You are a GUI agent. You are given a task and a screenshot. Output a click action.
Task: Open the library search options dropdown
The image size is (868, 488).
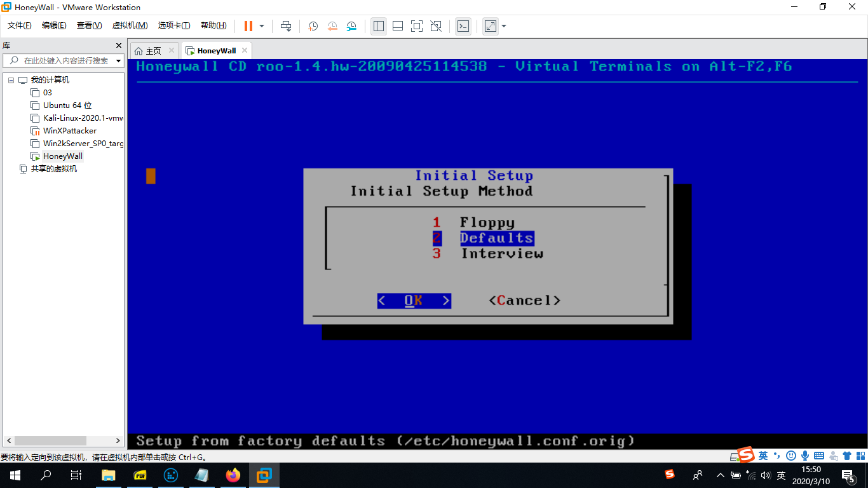click(x=118, y=61)
